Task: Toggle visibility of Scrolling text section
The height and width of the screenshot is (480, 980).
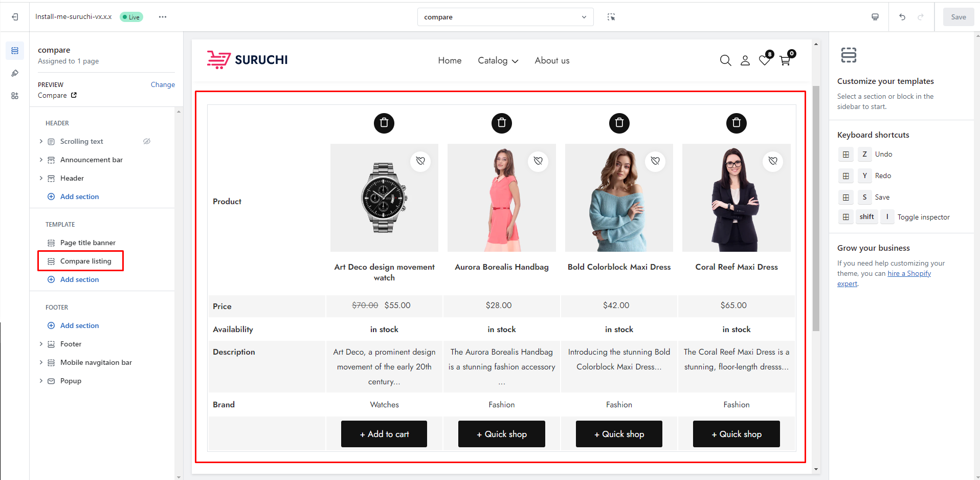Action: (x=147, y=141)
